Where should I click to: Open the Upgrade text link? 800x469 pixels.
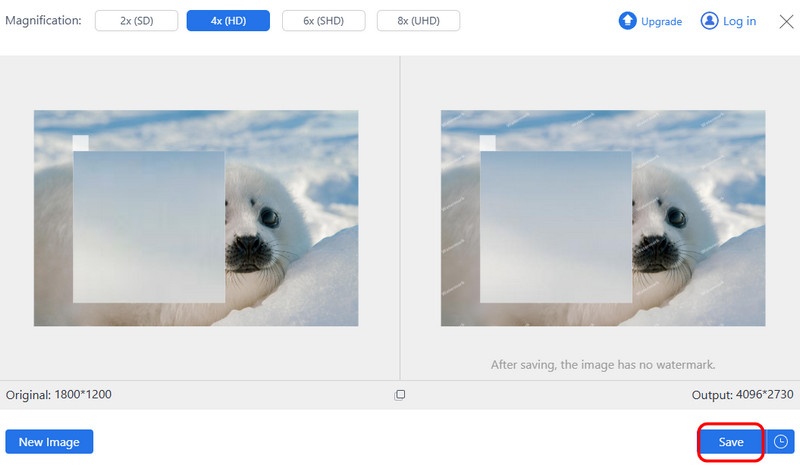pos(661,21)
